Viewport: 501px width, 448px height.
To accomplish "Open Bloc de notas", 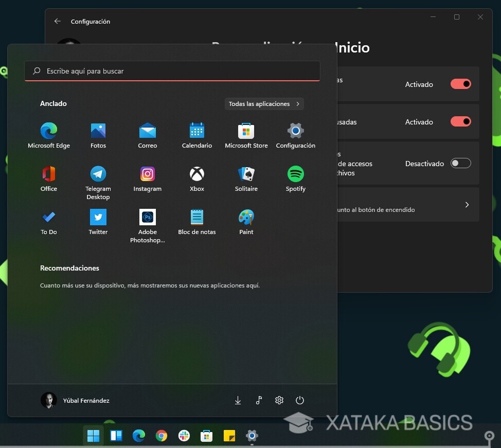I will pyautogui.click(x=196, y=217).
